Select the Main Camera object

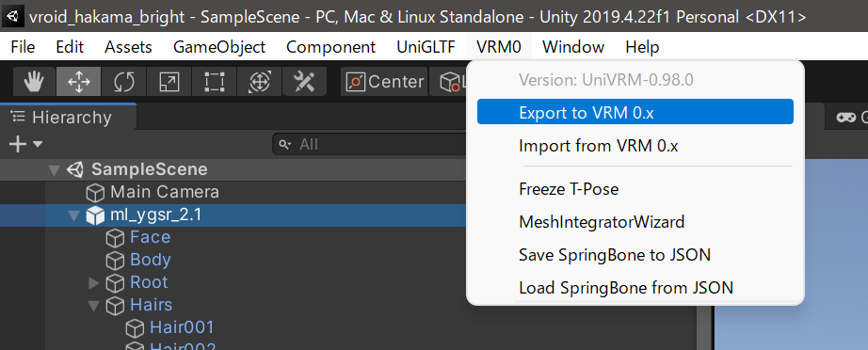165,193
